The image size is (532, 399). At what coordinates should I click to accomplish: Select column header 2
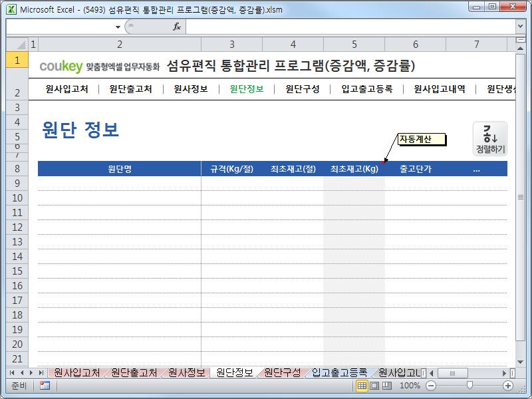tap(120, 45)
